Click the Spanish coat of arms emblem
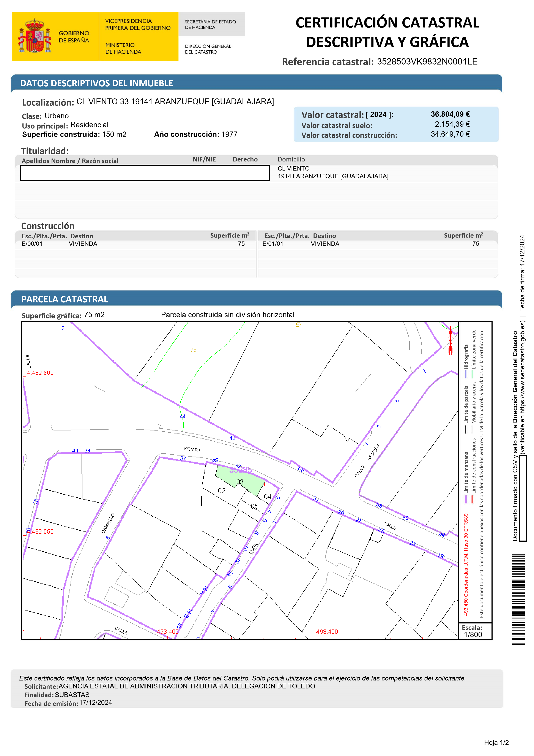The image size is (534, 756). (35, 36)
